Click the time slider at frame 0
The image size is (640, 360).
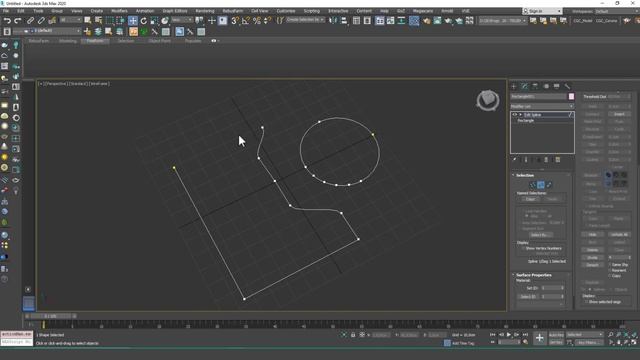tap(51, 316)
